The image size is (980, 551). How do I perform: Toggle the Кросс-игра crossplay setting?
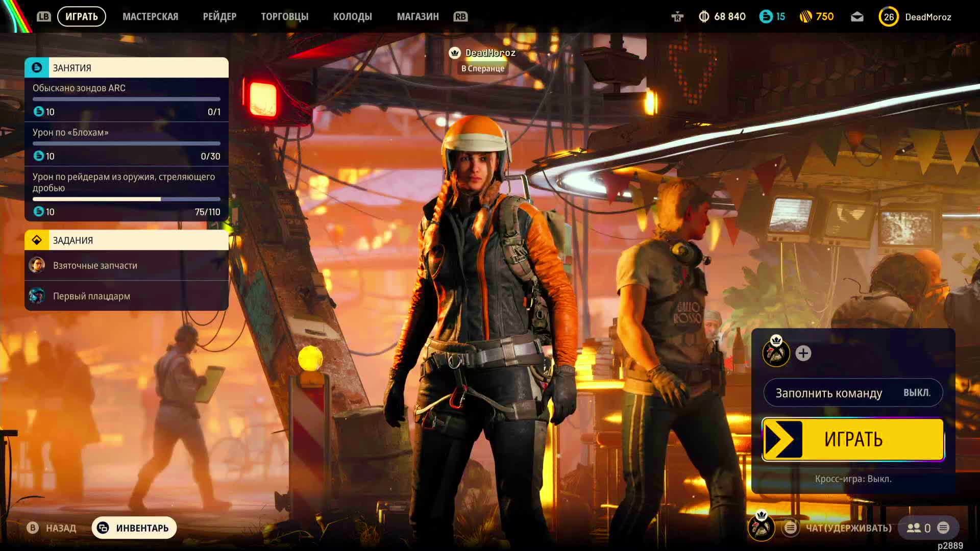(853, 479)
